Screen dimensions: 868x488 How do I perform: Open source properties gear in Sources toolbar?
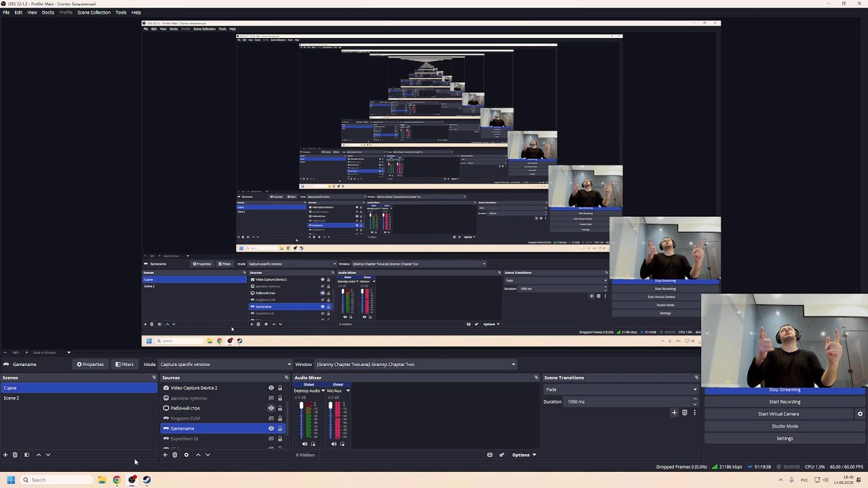pyautogui.click(x=186, y=455)
